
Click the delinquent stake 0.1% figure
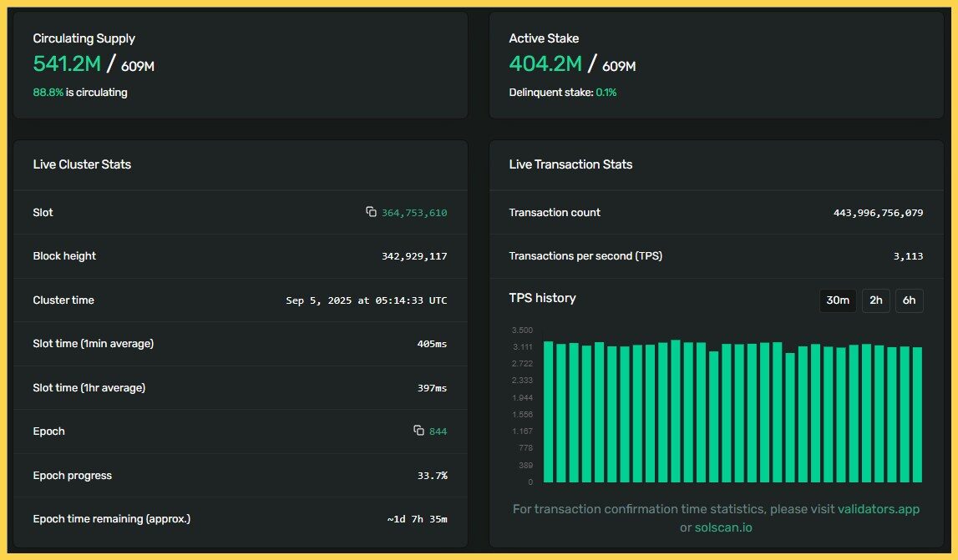pyautogui.click(x=606, y=93)
